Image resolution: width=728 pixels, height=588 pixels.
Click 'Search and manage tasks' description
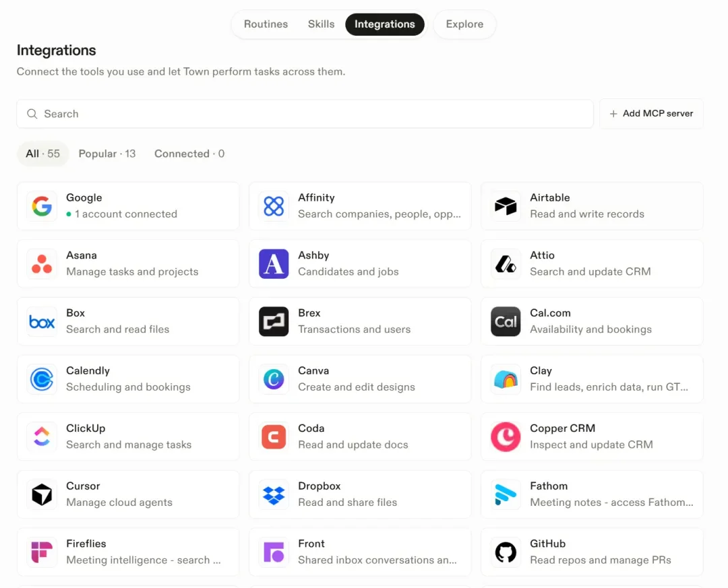[x=129, y=445]
